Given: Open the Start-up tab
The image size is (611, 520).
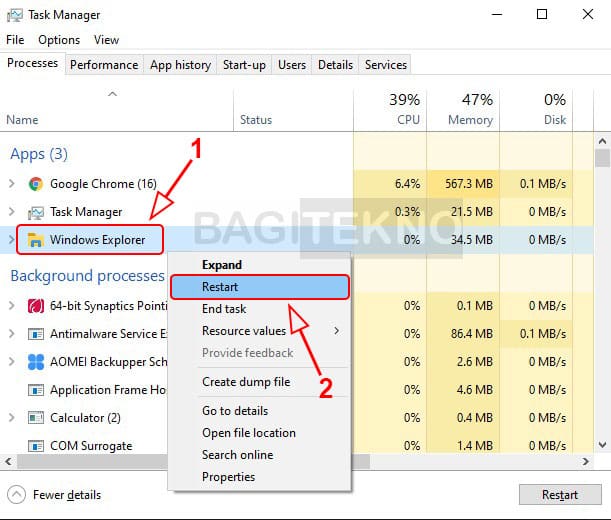Looking at the screenshot, I should coord(244,65).
